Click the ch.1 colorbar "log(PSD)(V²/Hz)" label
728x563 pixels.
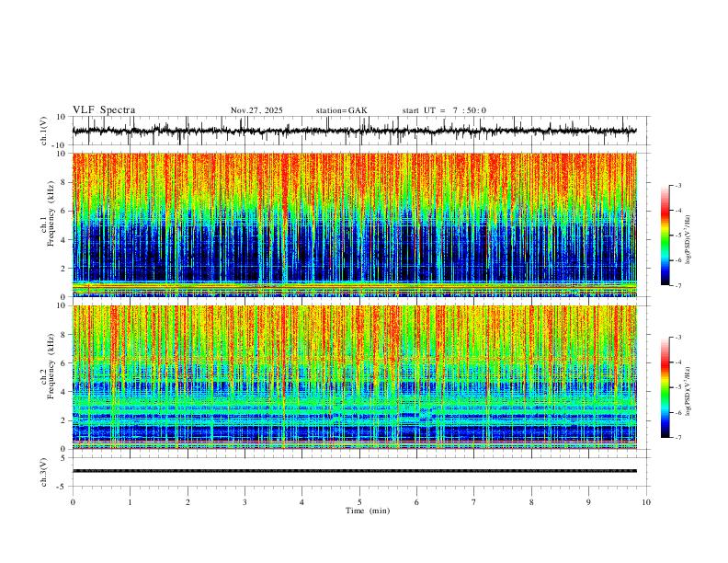coord(688,240)
